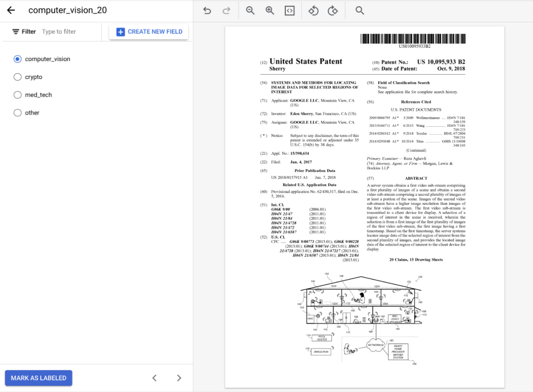Click the Create New Field button

148,32
